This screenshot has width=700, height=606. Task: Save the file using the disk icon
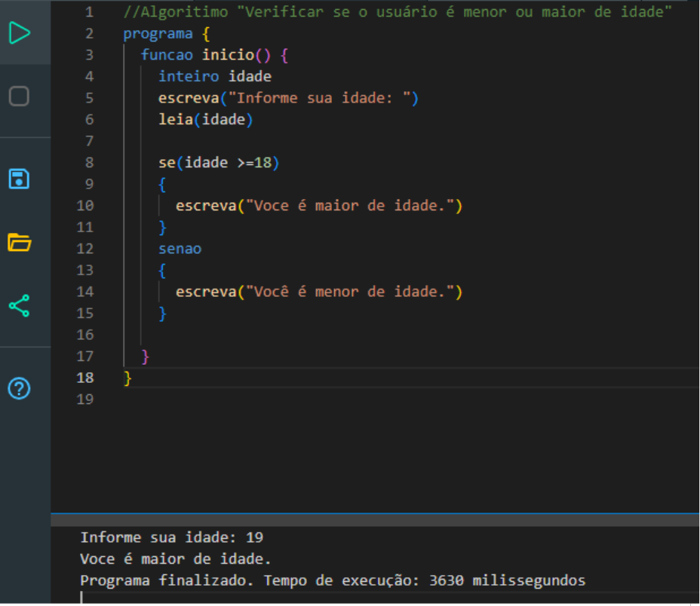(x=19, y=179)
